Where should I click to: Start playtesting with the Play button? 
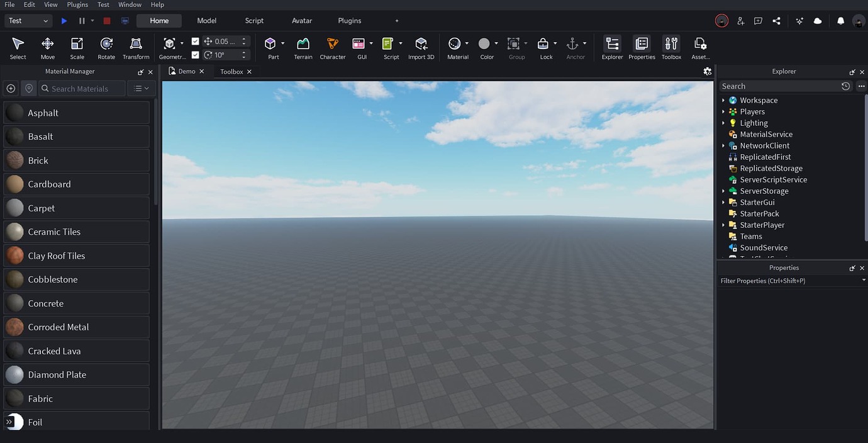(x=64, y=20)
